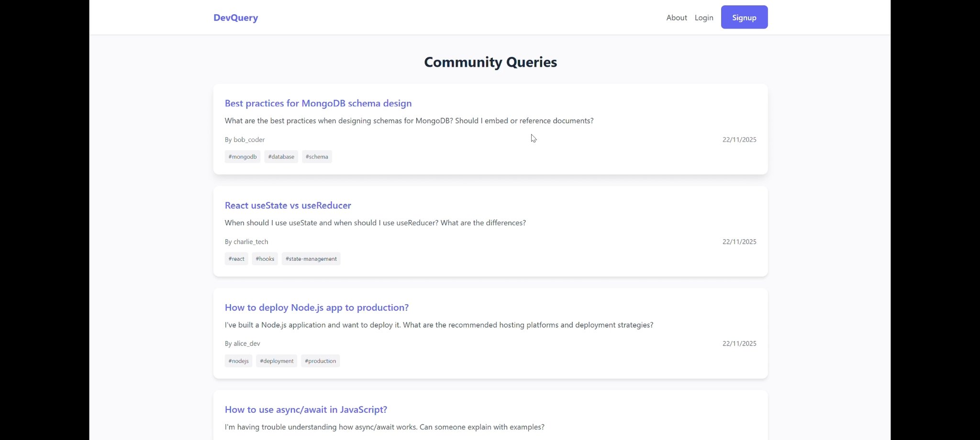Open 'React useState vs useReducer' query

pos(288,206)
